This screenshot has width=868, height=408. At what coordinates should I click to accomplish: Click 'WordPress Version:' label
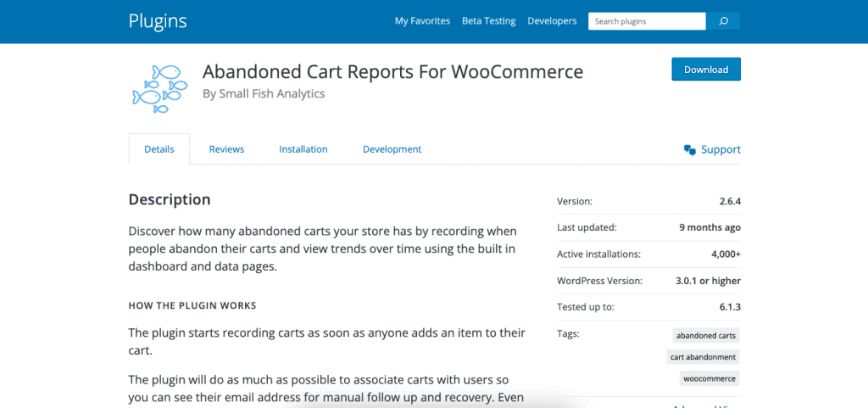point(599,281)
